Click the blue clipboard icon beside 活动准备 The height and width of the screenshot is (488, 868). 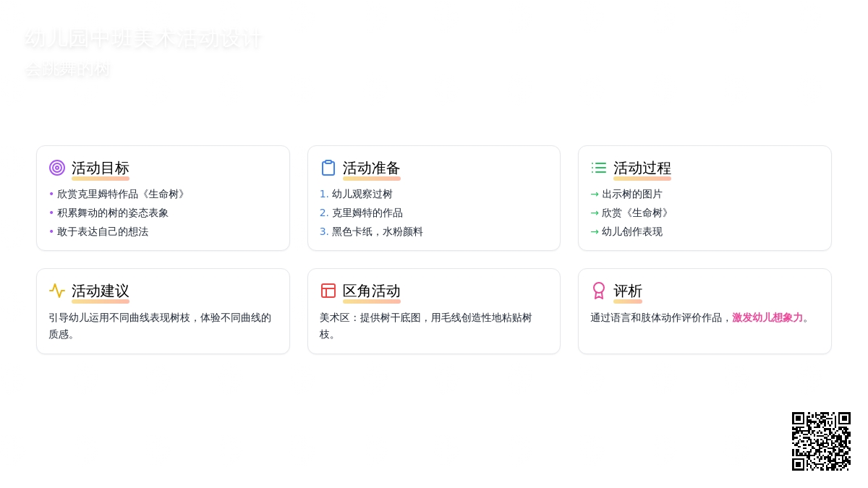click(x=328, y=168)
